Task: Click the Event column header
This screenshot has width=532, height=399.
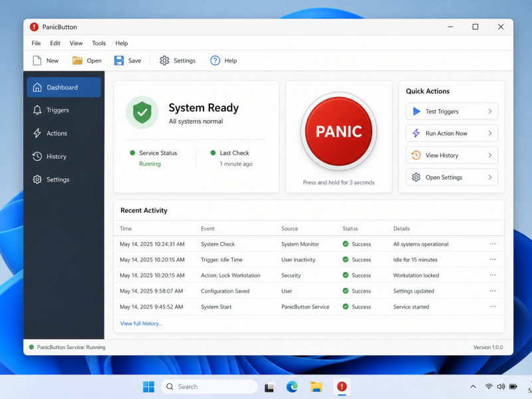Action: [207, 229]
